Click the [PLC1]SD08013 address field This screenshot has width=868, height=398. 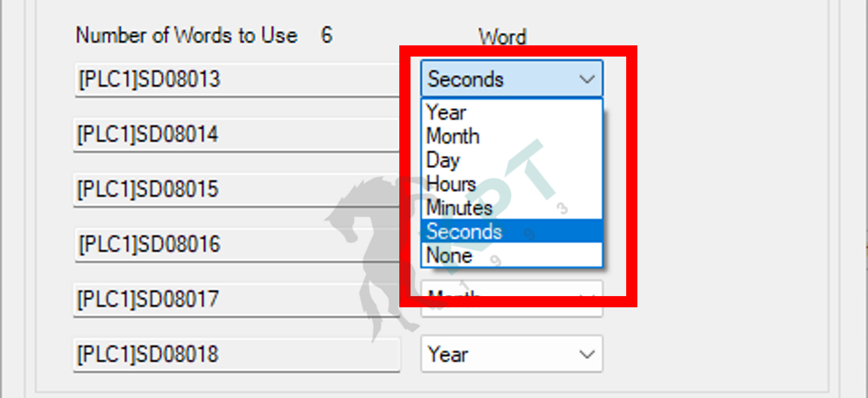(237, 79)
